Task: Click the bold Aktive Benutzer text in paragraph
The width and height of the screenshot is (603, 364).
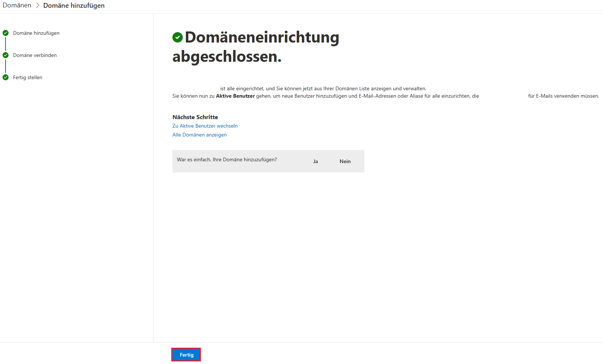Action: click(x=235, y=96)
